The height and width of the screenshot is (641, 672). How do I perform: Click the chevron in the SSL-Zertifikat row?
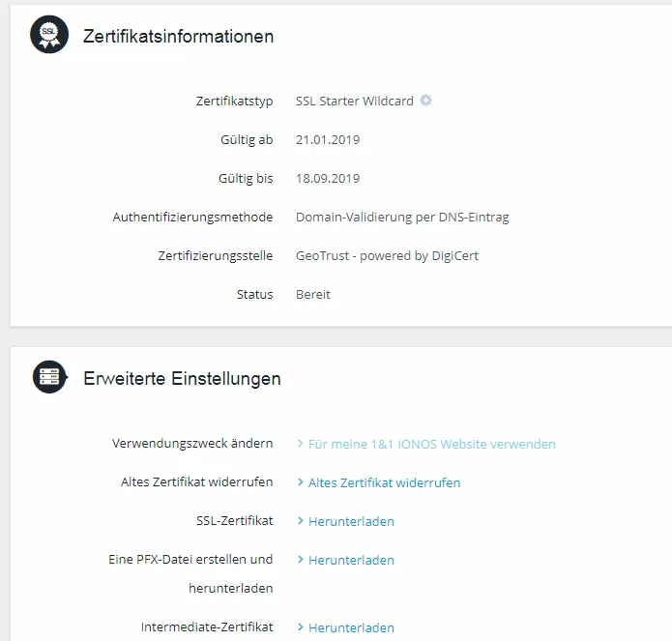[x=301, y=520]
